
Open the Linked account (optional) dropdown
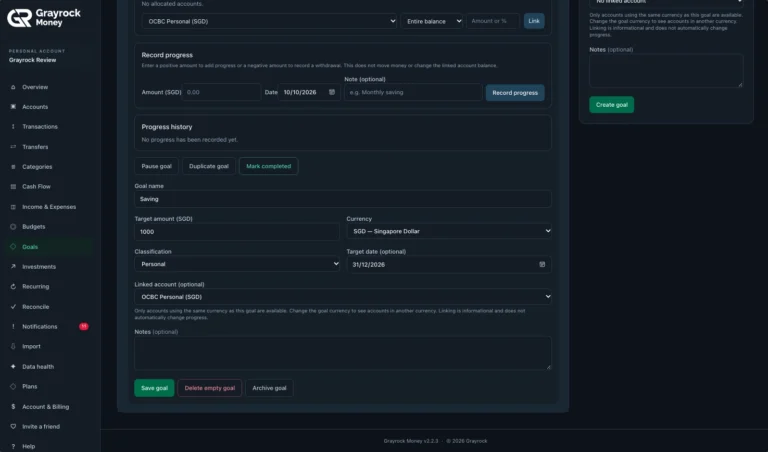[343, 297]
